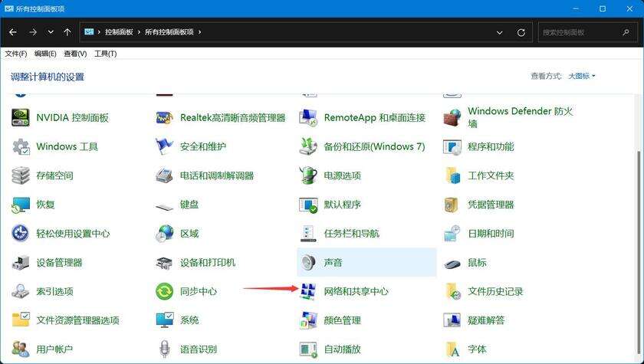Open the recent locations dropdown arrow

click(x=51, y=32)
